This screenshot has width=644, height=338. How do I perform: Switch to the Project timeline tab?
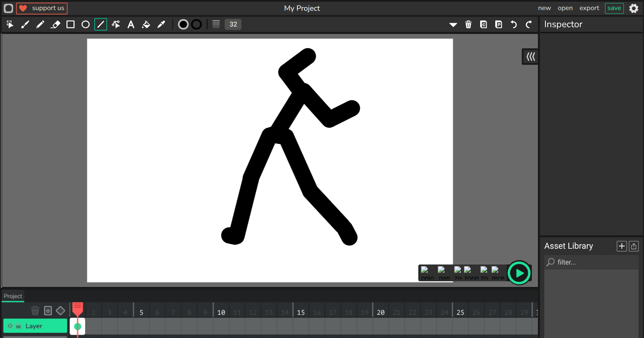click(13, 296)
